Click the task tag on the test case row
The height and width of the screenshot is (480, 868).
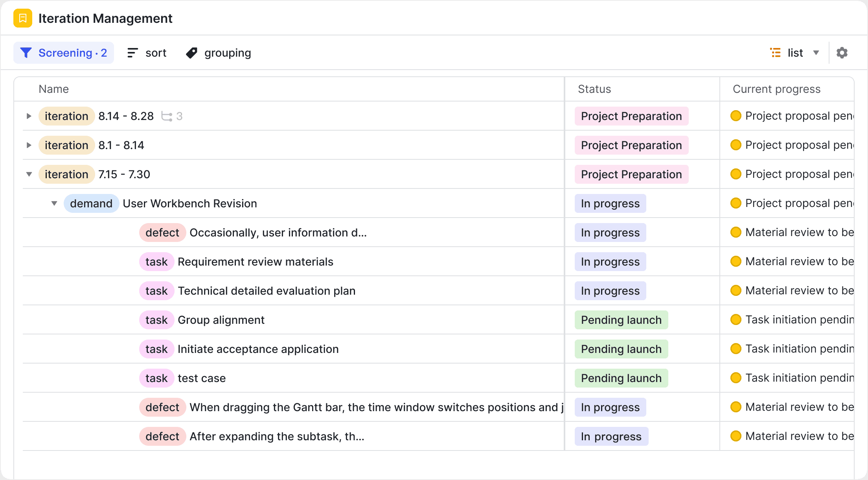[156, 378]
